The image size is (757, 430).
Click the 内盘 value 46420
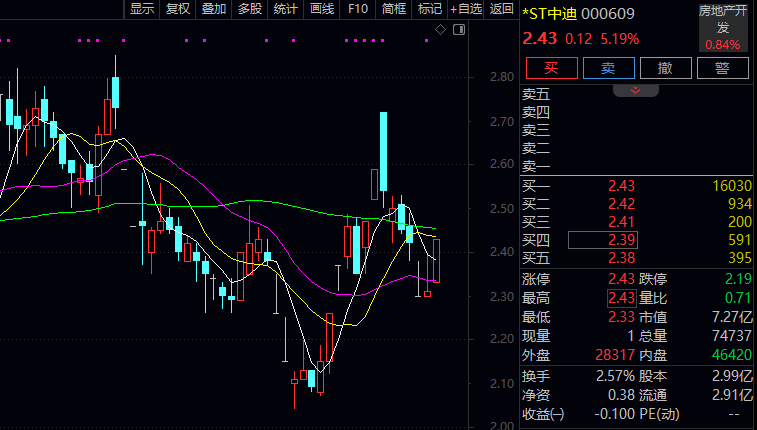coord(732,355)
